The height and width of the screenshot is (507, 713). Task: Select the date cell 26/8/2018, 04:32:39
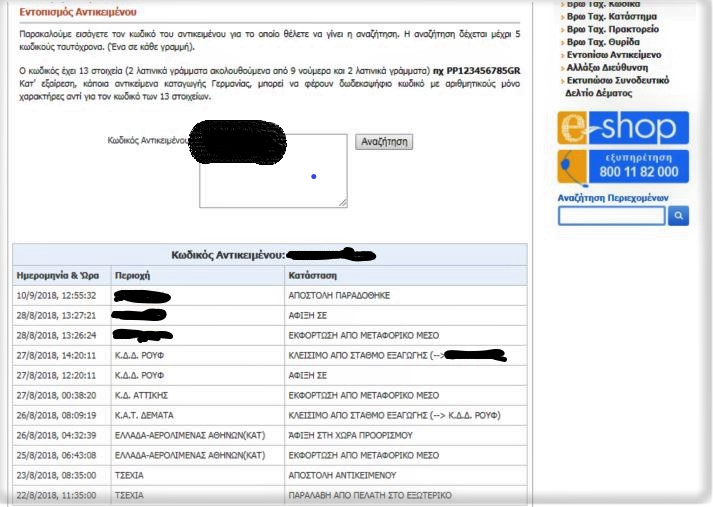(x=56, y=436)
